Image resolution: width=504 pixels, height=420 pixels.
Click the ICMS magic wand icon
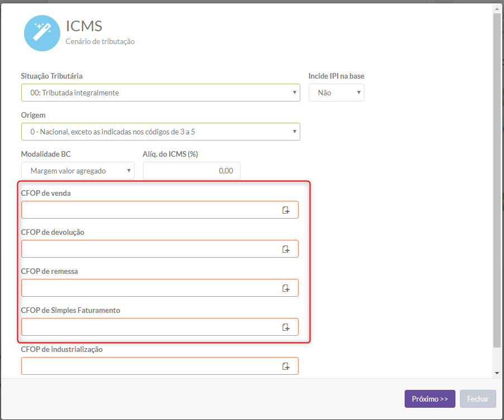(42, 33)
